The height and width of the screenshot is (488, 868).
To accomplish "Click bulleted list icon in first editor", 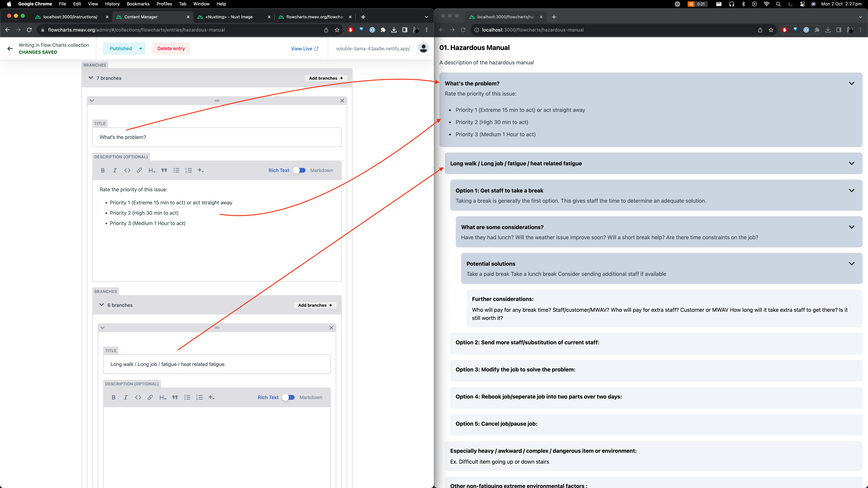I will point(176,170).
